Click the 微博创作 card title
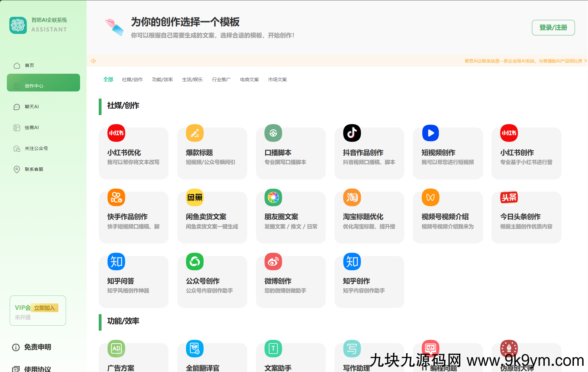 (278, 281)
